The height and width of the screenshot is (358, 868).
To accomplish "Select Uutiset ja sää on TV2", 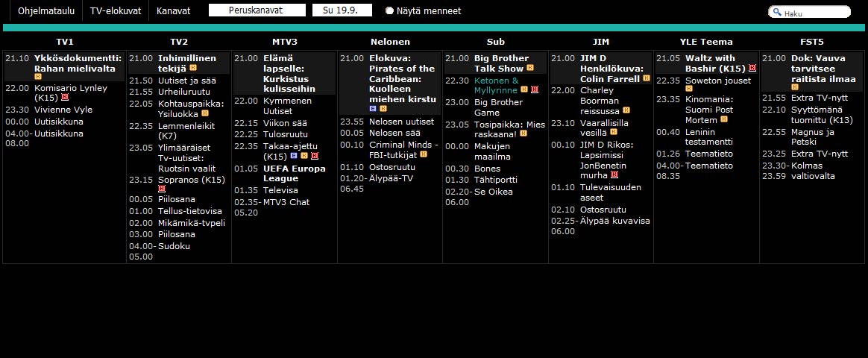I will point(187,81).
